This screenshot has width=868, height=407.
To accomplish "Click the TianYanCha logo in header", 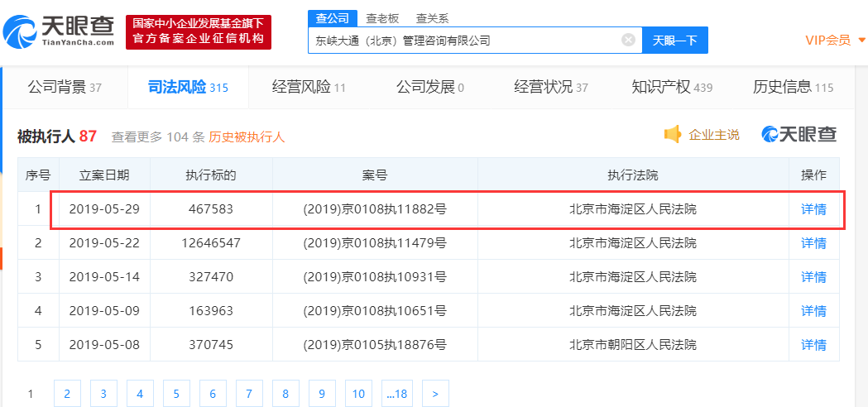I will pos(59,31).
